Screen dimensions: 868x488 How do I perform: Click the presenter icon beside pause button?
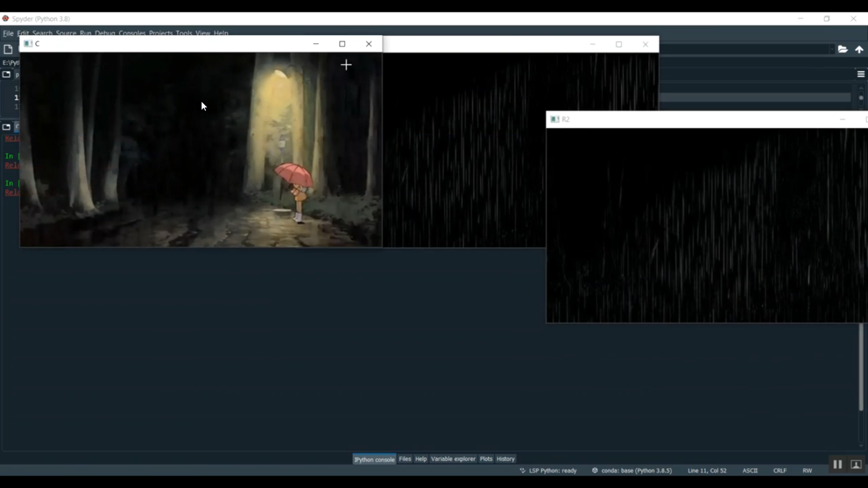856,464
